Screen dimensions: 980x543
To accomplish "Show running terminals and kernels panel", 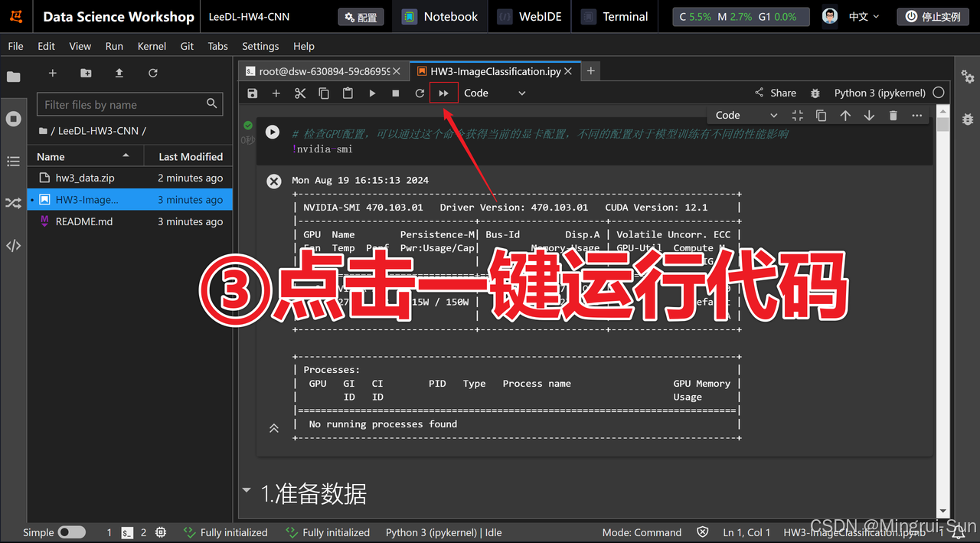I will pyautogui.click(x=14, y=119).
